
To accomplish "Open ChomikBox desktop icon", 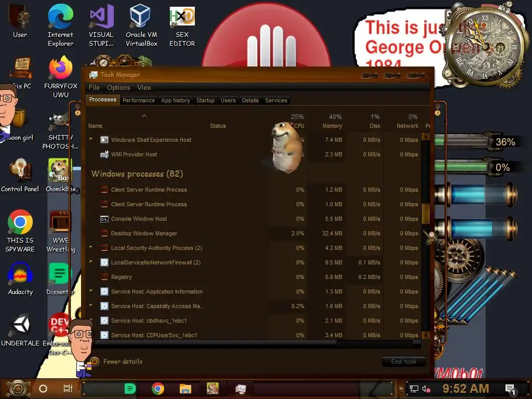I will click(x=60, y=175).
